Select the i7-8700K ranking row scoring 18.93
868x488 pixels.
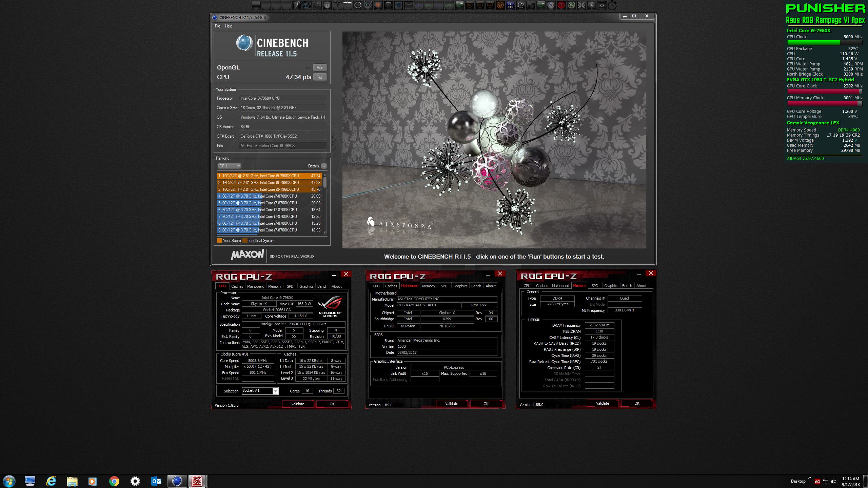pyautogui.click(x=270, y=230)
